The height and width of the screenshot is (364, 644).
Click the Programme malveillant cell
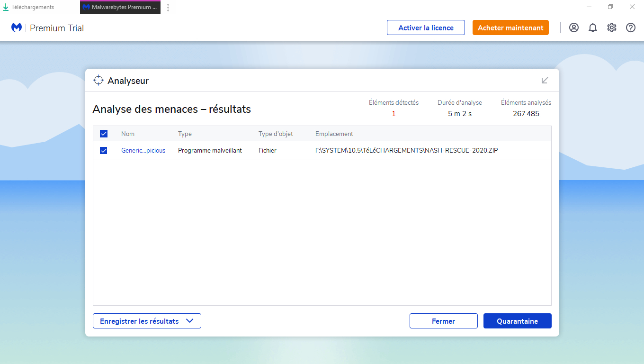(210, 150)
